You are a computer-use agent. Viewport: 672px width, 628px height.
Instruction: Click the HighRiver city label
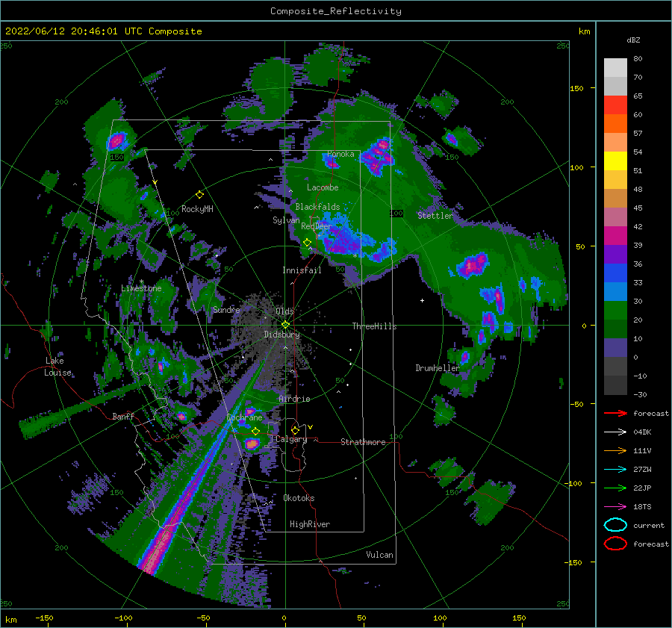coord(310,524)
